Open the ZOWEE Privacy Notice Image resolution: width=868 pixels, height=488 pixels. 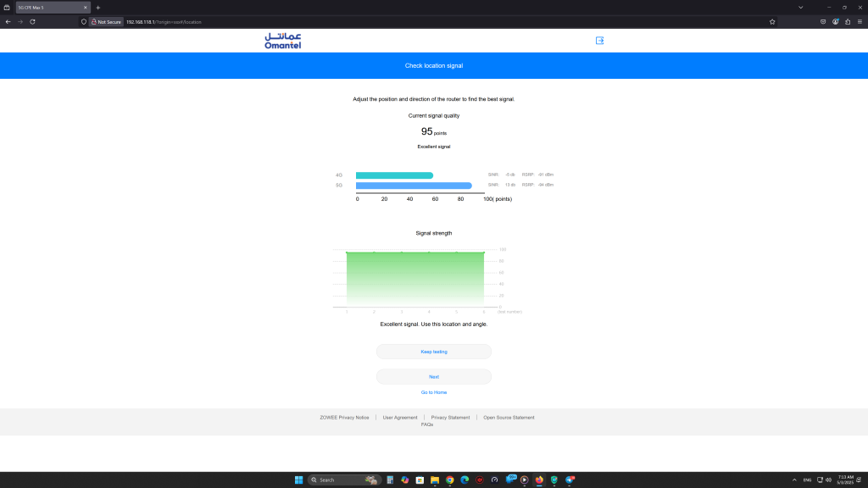tap(344, 417)
